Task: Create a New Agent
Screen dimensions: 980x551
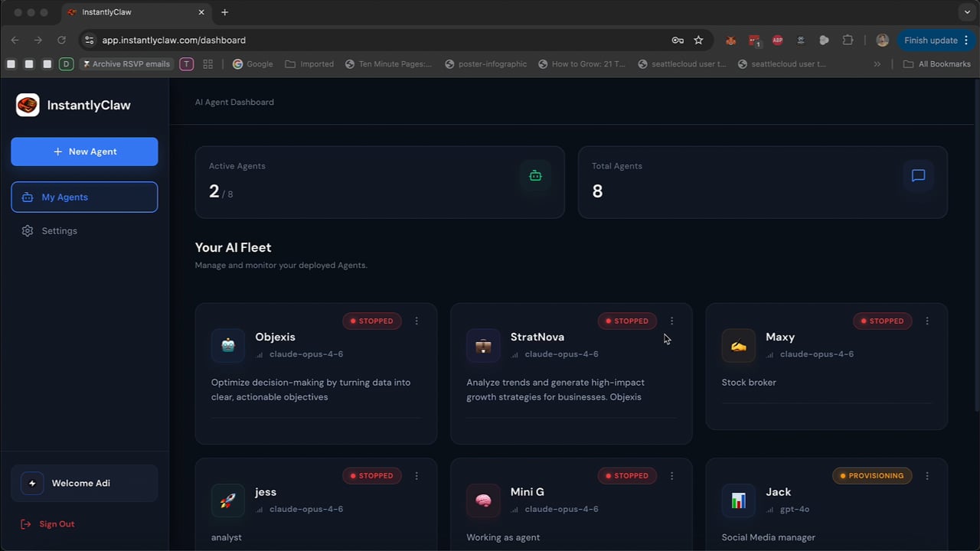Action: point(84,152)
